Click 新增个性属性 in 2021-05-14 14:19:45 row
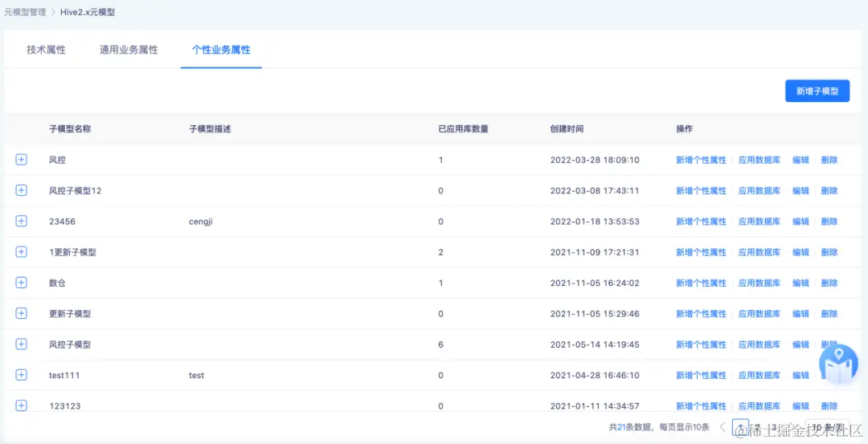The image size is (868, 444). point(701,344)
